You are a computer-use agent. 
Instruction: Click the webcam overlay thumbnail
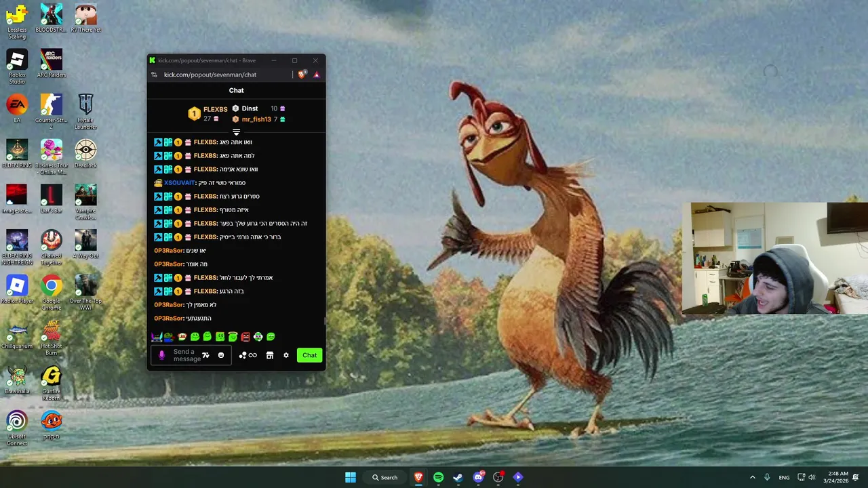775,258
